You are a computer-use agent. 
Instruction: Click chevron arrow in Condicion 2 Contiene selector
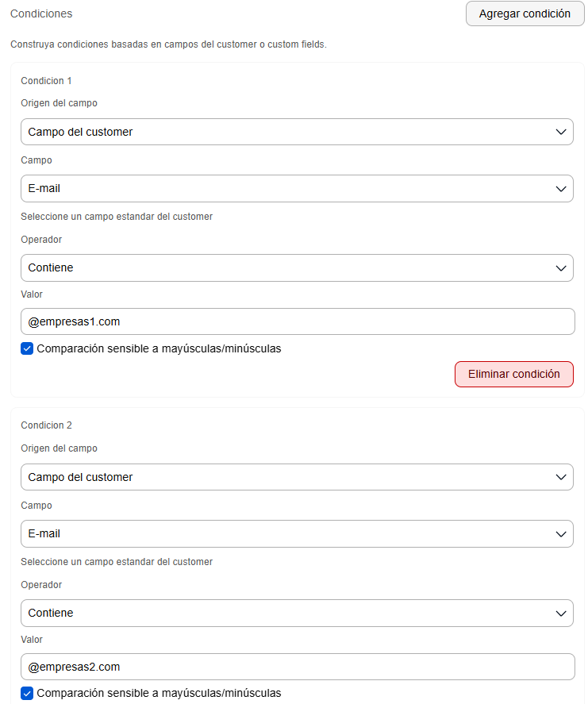point(560,614)
